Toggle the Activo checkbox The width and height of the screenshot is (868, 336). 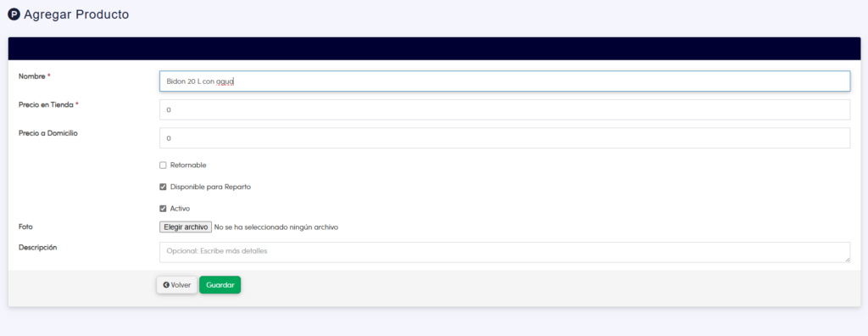[163, 209]
